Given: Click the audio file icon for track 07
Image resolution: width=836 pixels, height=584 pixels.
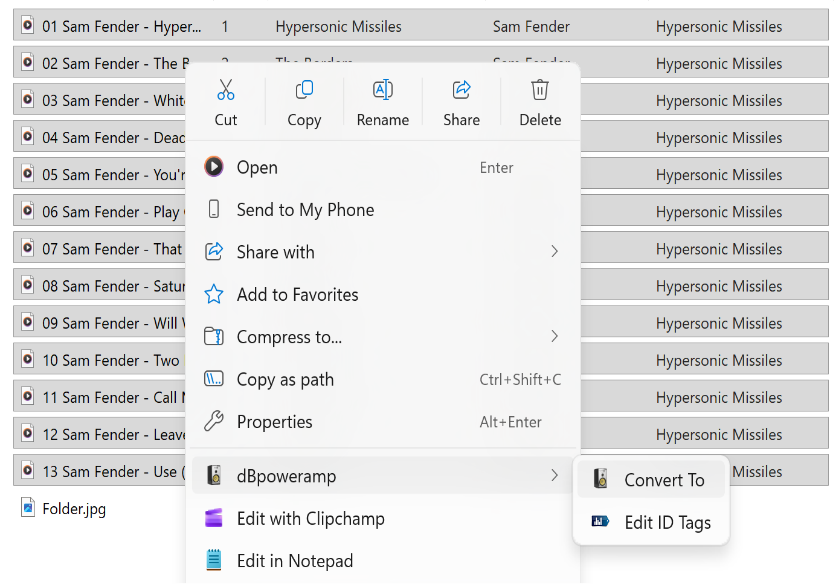Looking at the screenshot, I should [28, 247].
